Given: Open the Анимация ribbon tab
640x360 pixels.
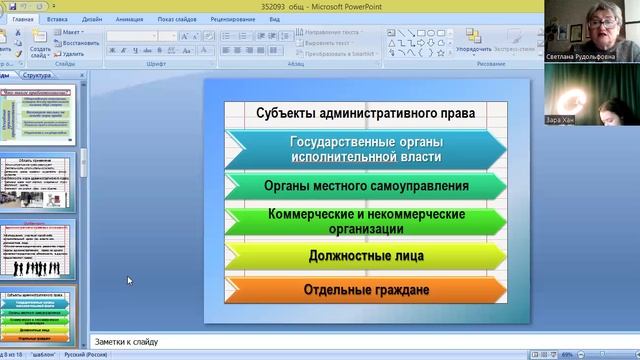Looking at the screenshot, I should pos(129,19).
